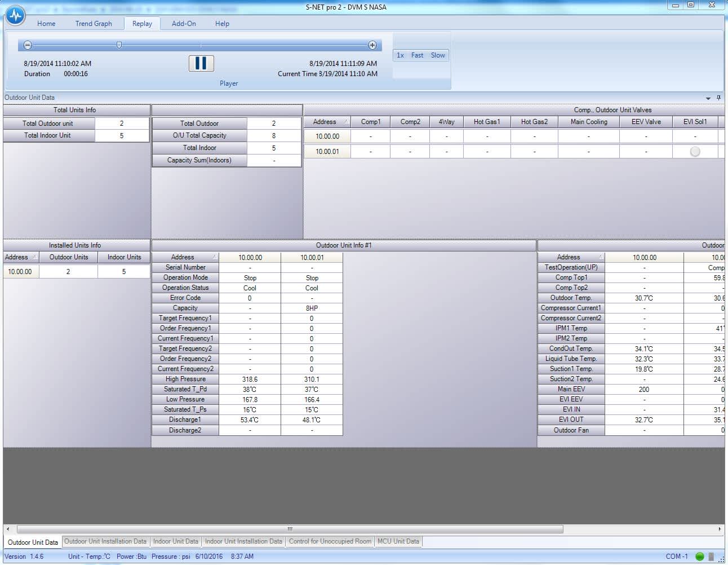Sort Installed Units Info by Address column
This screenshot has height=565, width=728.
coord(21,257)
